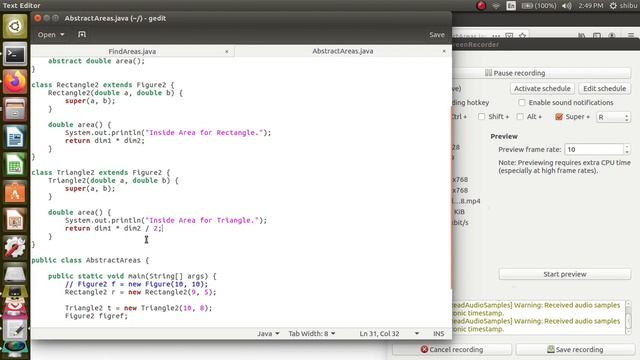Screen dimensions: 640x360
Task: Click the 'Figure2 figref;' line
Action: click(96, 316)
